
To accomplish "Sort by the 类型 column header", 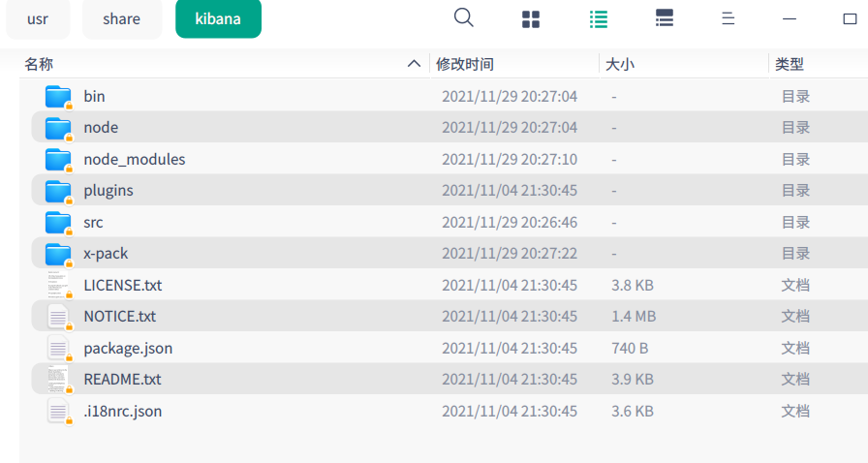I will pyautogui.click(x=790, y=64).
